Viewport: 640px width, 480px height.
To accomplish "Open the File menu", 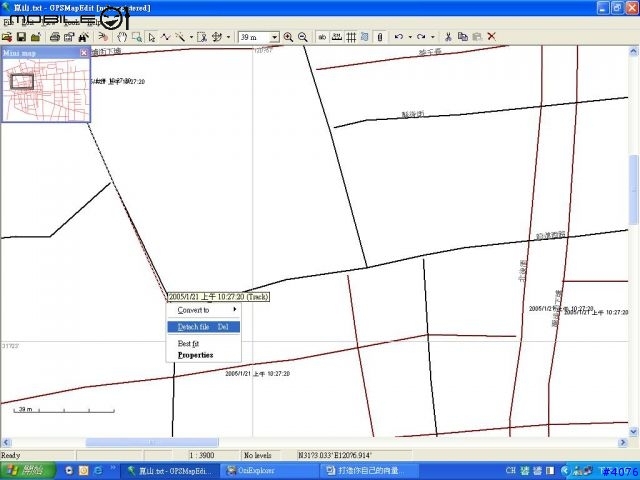I will [x=7, y=23].
